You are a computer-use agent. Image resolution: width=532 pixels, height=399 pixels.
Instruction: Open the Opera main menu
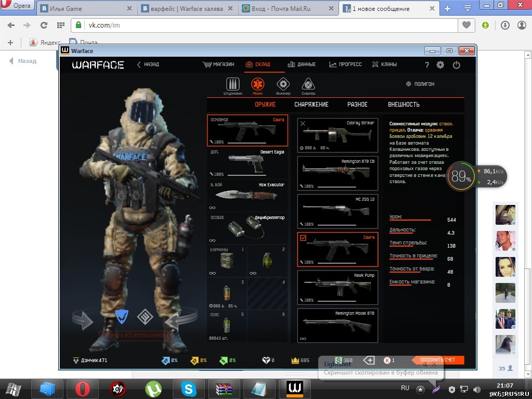[x=17, y=5]
